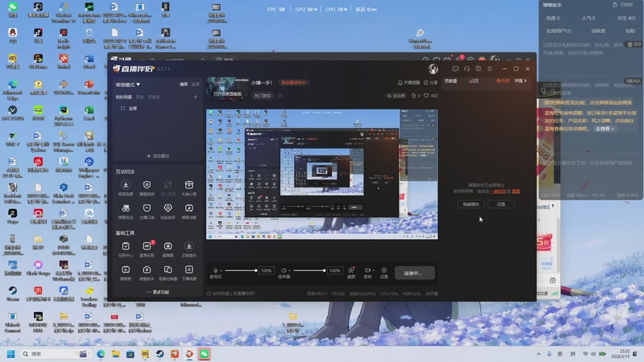Mute the 扬声器 speaker
The image size is (644, 362).
click(283, 270)
